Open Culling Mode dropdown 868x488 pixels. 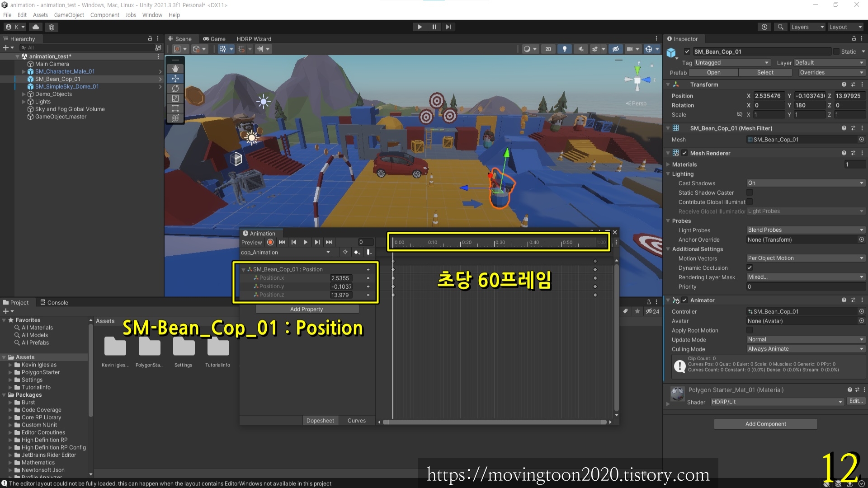[806, 349]
